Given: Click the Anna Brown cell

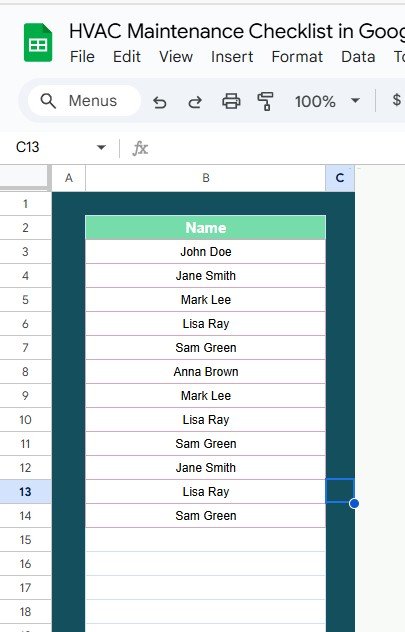Looking at the screenshot, I should (206, 372).
